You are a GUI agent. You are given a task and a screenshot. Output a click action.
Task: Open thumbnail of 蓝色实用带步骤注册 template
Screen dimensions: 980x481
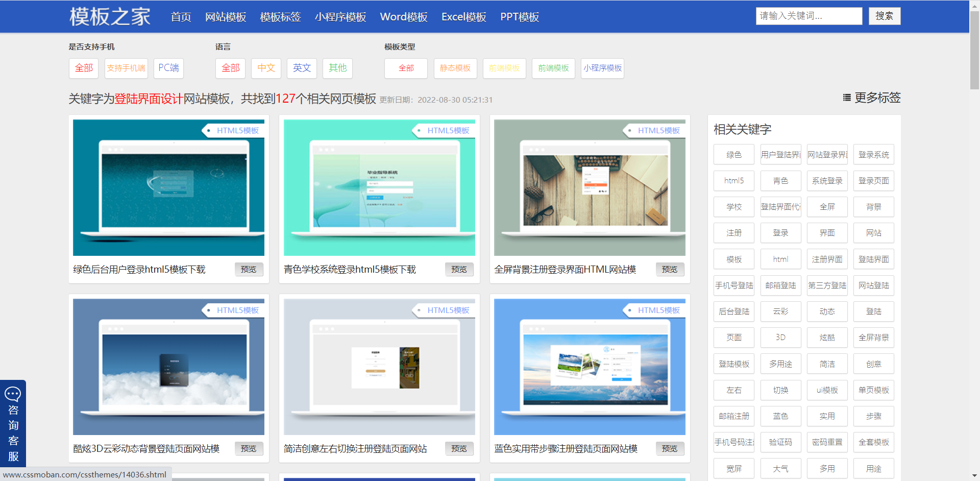pos(590,367)
